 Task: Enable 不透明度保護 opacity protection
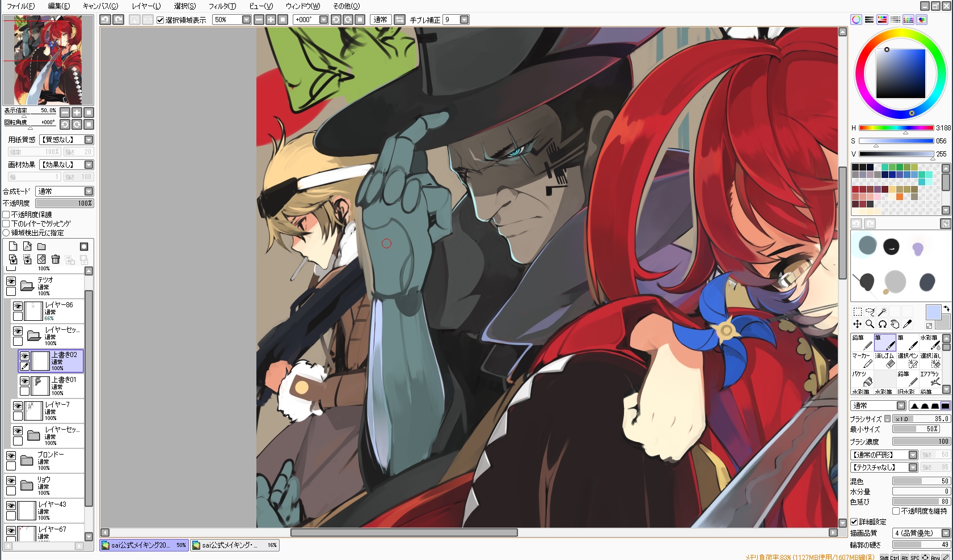coord(6,215)
